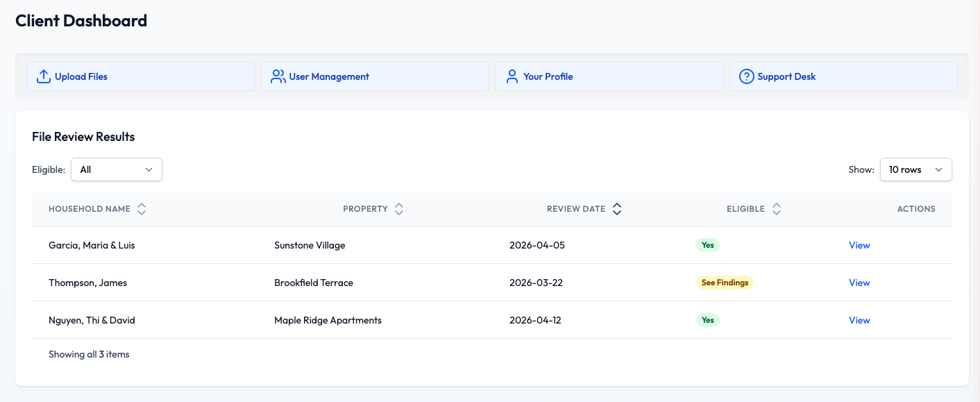Open the Thompson, James review via View link

pyautogui.click(x=859, y=283)
